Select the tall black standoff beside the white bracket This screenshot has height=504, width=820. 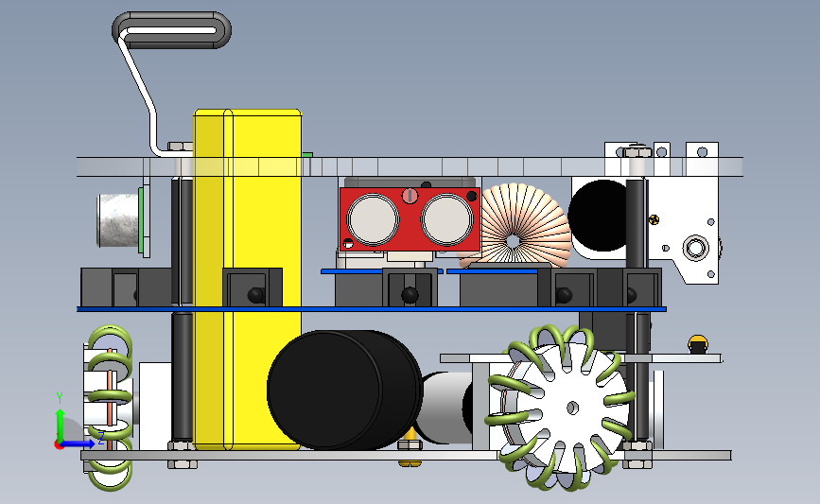[636, 224]
